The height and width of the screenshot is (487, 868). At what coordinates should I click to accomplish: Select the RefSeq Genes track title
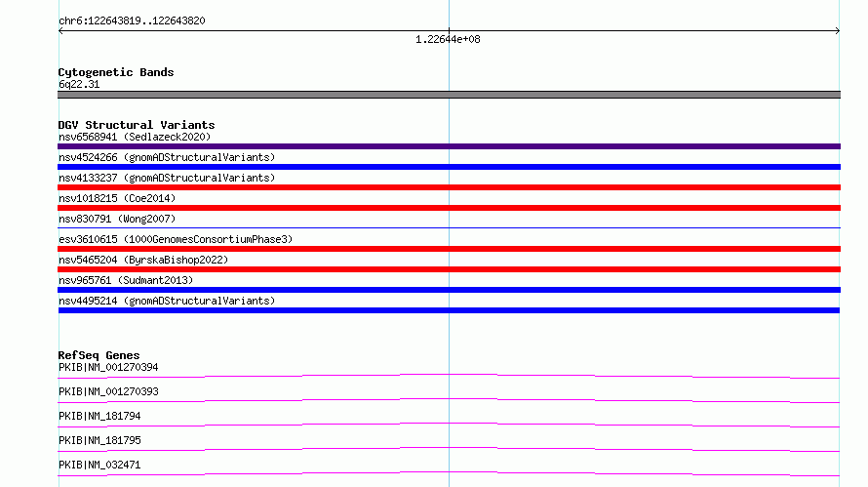tap(99, 355)
